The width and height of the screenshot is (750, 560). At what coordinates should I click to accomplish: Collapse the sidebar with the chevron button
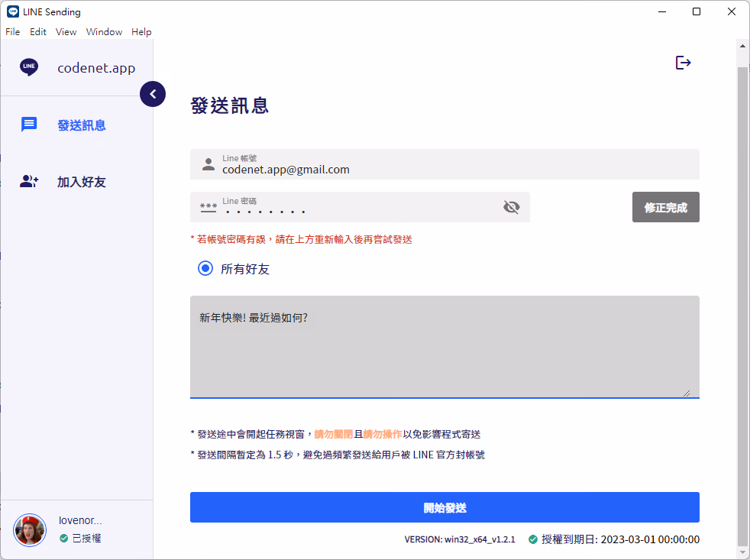(153, 94)
